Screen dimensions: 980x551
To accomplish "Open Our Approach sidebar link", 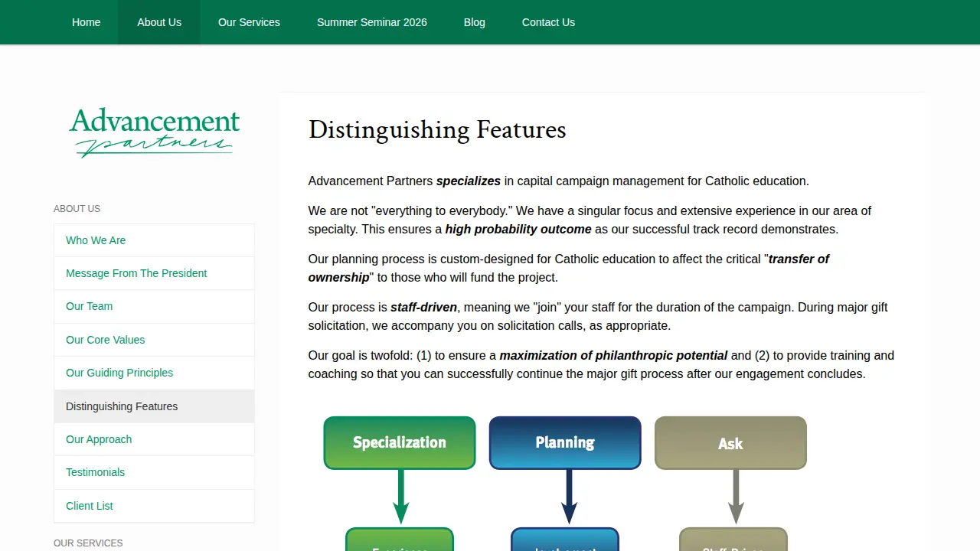I will [x=154, y=439].
